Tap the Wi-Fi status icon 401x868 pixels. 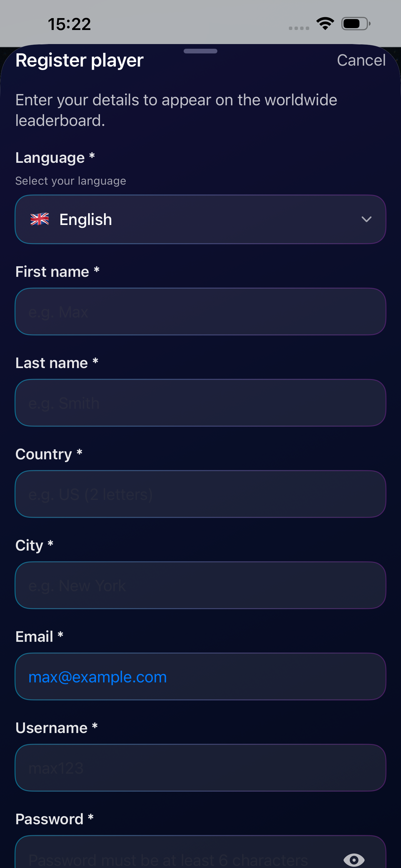pyautogui.click(x=325, y=23)
